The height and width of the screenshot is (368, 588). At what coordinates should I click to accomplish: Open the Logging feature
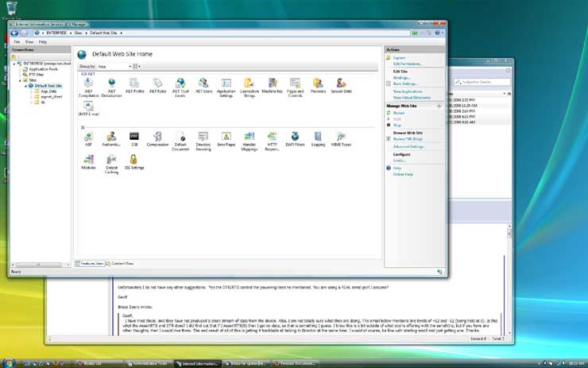318,139
